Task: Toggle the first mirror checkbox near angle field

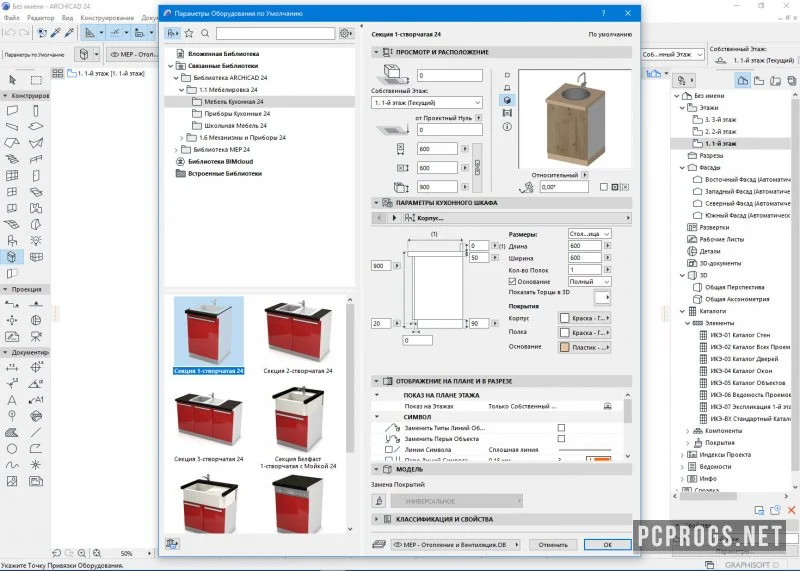Action: coord(604,187)
